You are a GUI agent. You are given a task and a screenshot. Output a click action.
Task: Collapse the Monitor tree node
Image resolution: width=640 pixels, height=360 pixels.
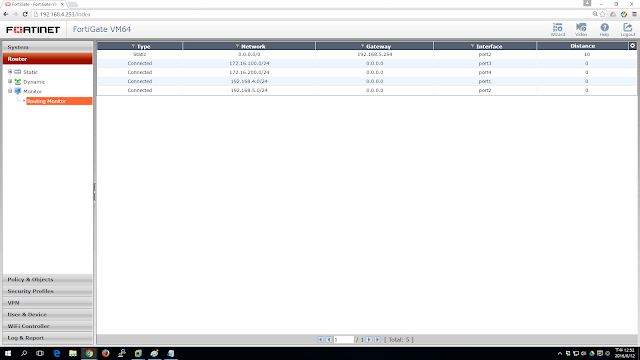pos(10,91)
